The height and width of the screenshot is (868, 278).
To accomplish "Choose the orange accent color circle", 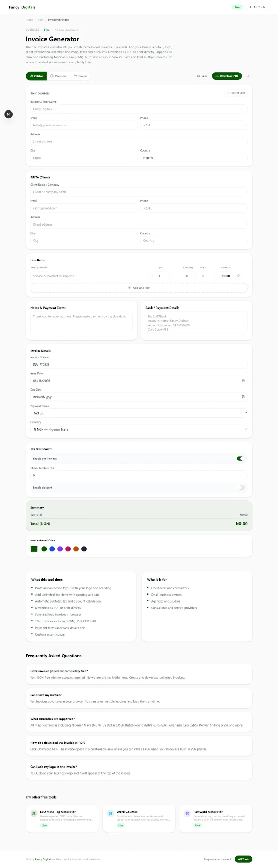I will tap(76, 549).
